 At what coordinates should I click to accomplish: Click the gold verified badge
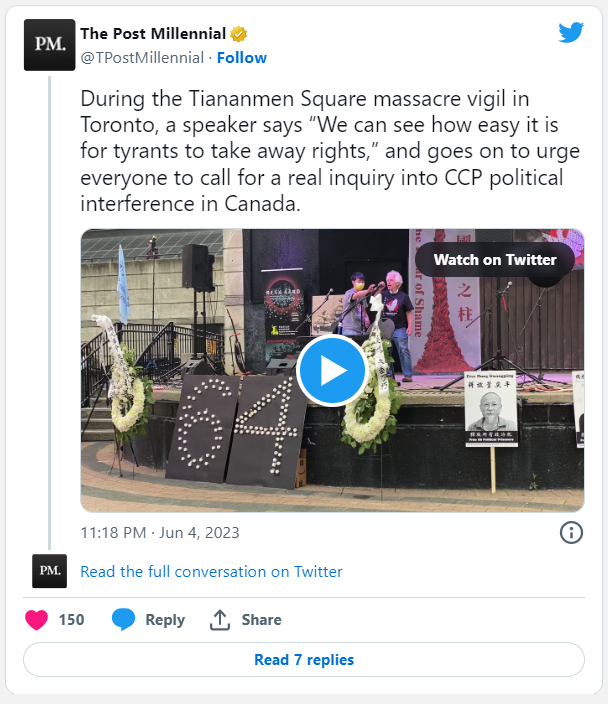238,34
